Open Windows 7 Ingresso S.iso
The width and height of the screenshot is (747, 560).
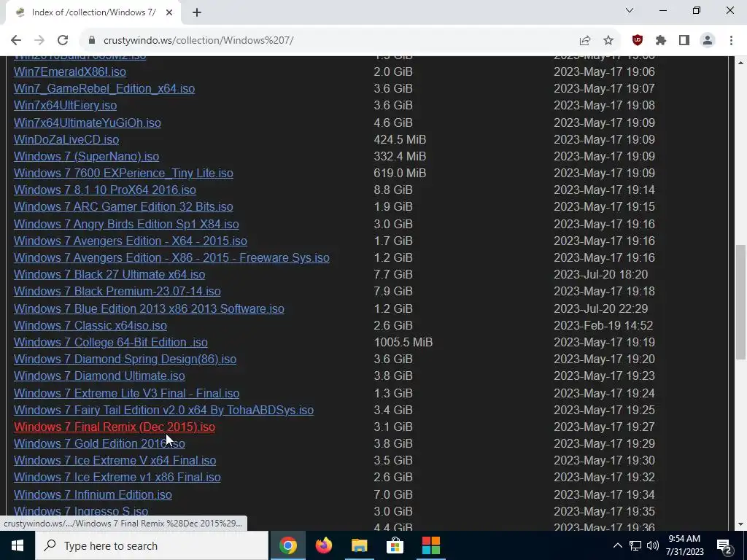coord(81,511)
